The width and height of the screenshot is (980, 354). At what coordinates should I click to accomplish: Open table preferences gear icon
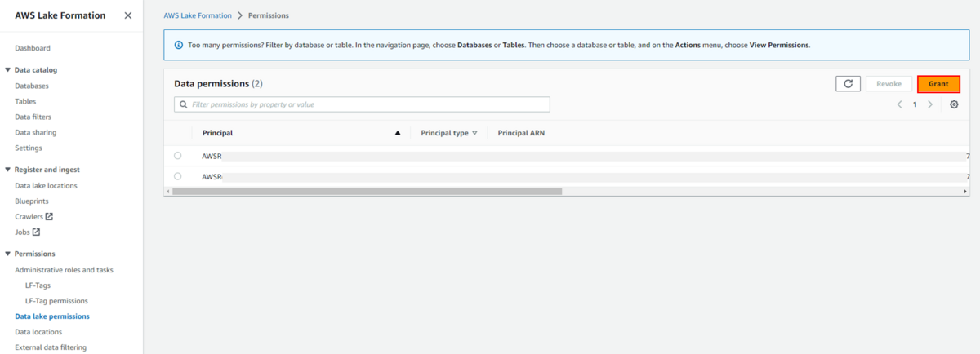pyautogui.click(x=954, y=104)
